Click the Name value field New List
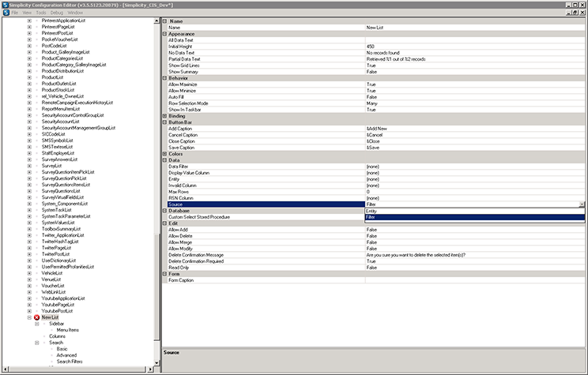This screenshot has height=375, width=588. (x=475, y=28)
